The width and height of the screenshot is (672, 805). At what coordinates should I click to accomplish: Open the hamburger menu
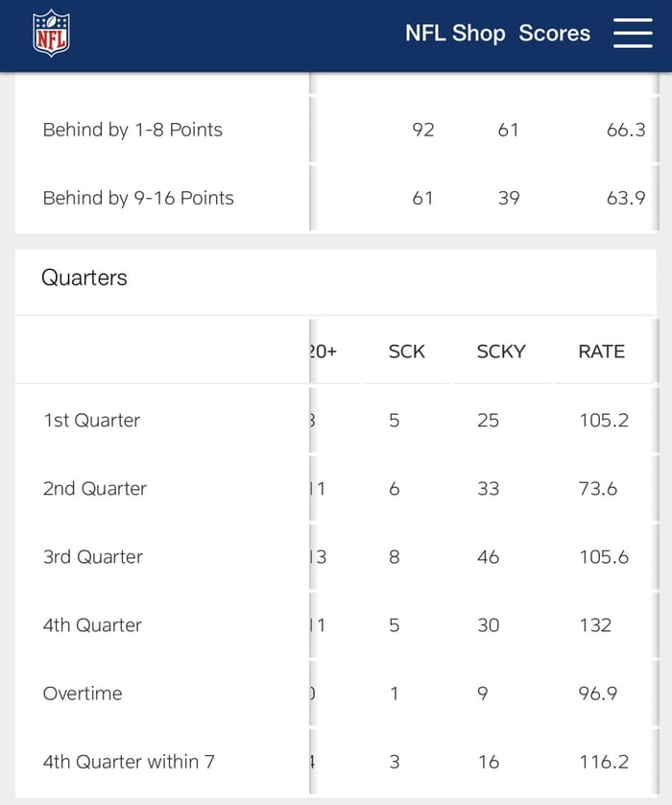pos(633,34)
